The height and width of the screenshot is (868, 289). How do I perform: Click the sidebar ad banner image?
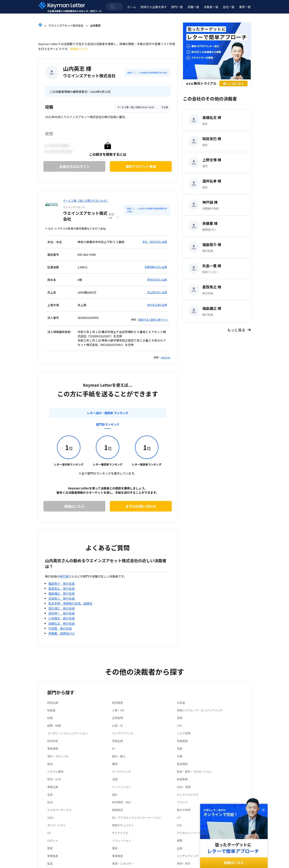217,55
